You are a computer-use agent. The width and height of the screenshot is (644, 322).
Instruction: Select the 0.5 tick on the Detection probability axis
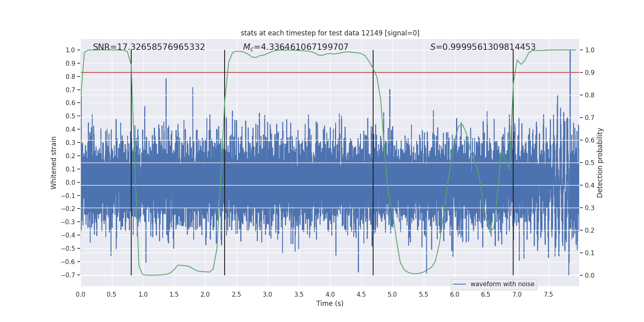pos(590,163)
